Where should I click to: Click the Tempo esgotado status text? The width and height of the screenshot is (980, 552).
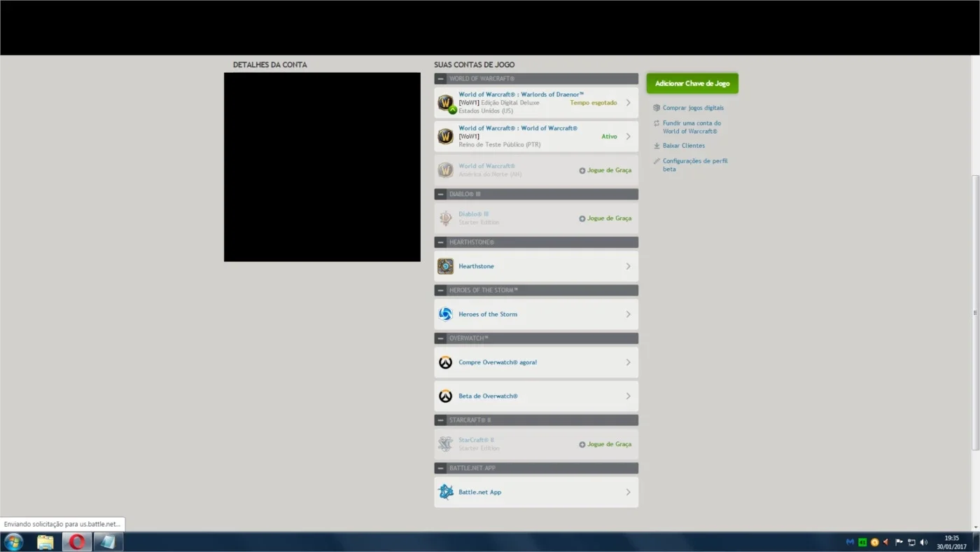(x=594, y=103)
